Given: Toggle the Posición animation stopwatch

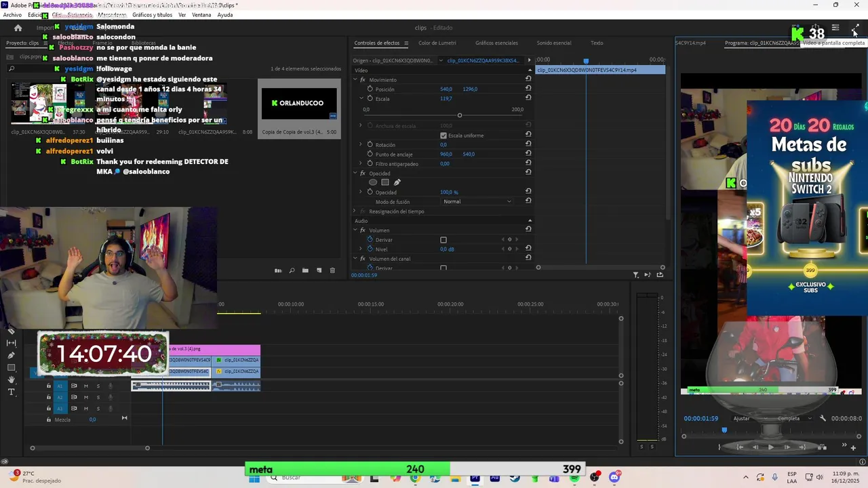Looking at the screenshot, I should point(370,89).
